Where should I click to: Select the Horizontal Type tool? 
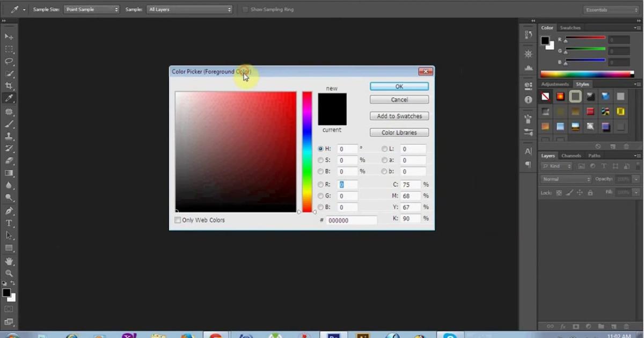point(9,223)
